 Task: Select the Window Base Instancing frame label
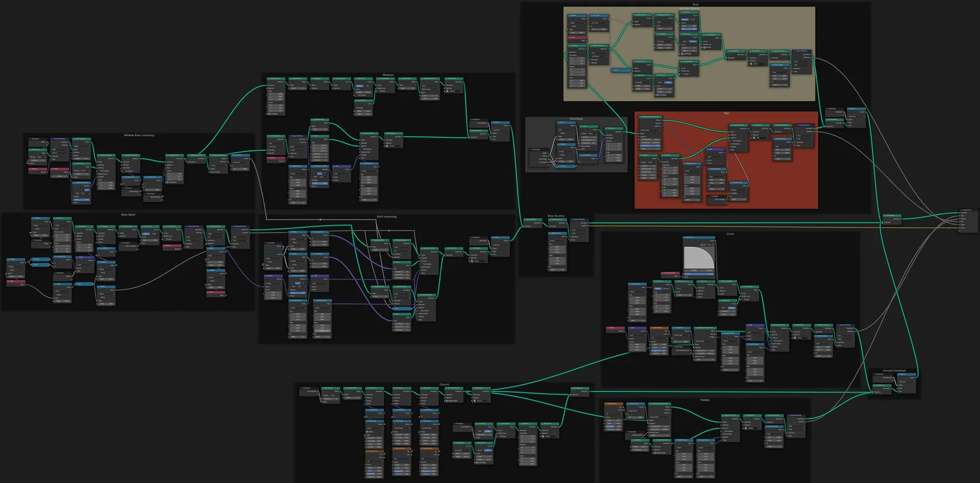pyautogui.click(x=139, y=135)
